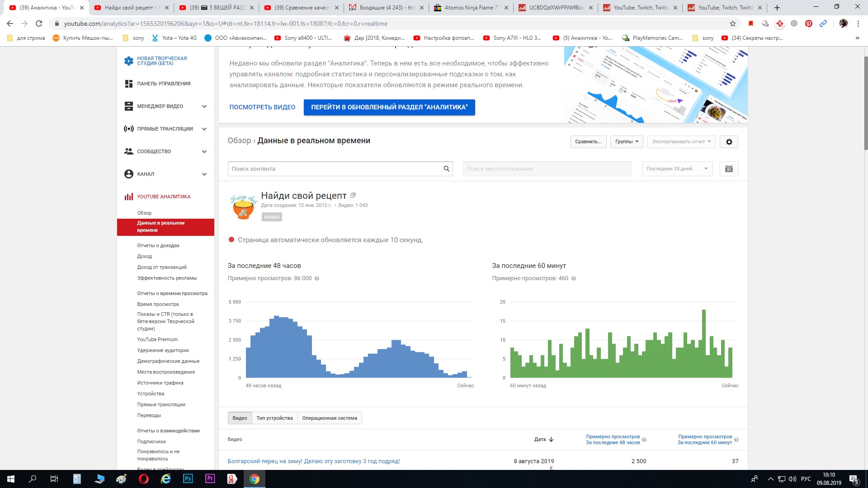The image size is (868, 488).
Task: Open YouTube Аналитика section
Action: click(164, 197)
